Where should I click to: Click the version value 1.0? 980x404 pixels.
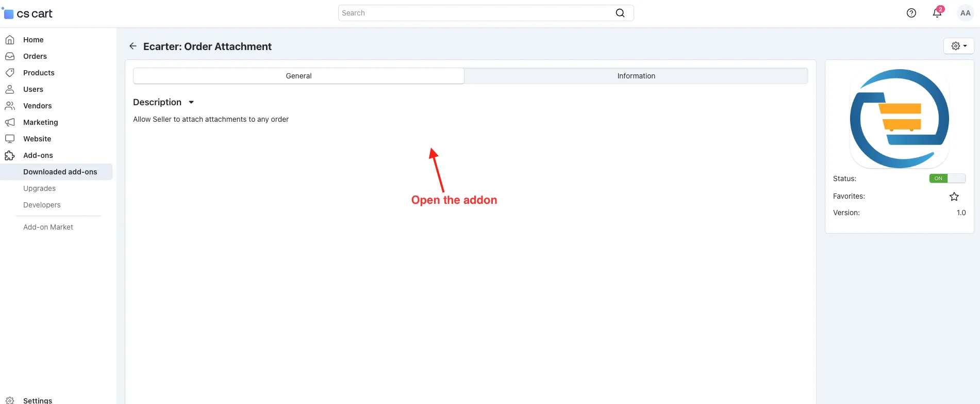(961, 213)
